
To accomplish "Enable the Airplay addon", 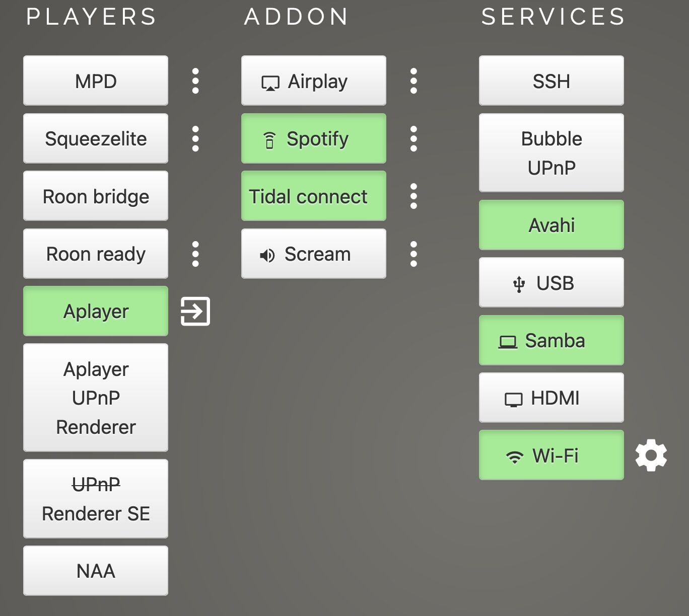I will coord(313,81).
